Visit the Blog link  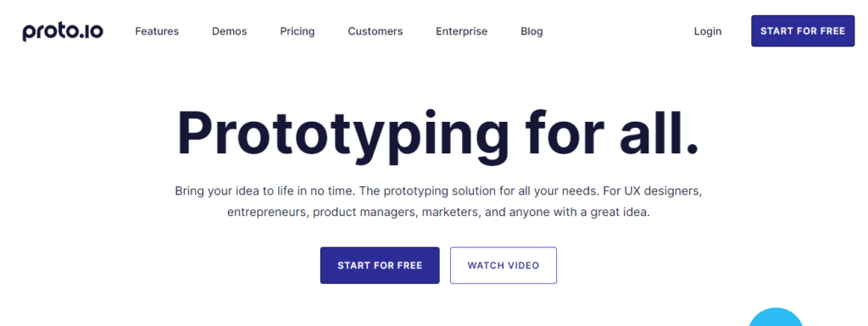pos(531,31)
